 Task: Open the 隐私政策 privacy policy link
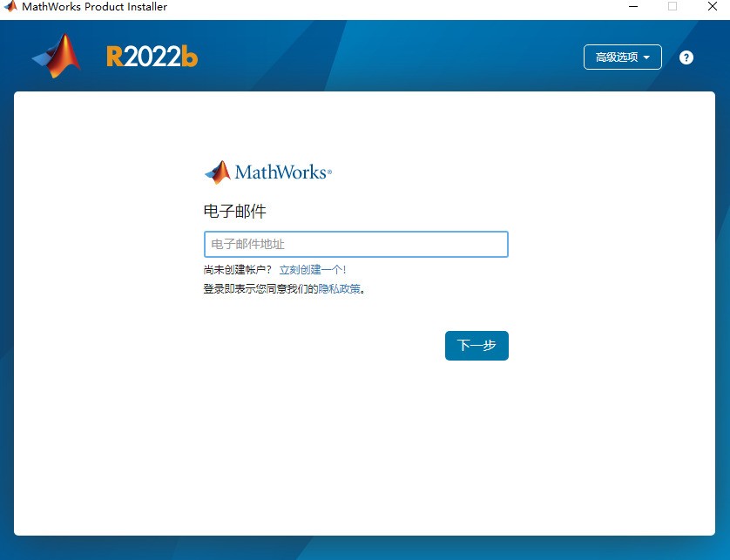(341, 287)
